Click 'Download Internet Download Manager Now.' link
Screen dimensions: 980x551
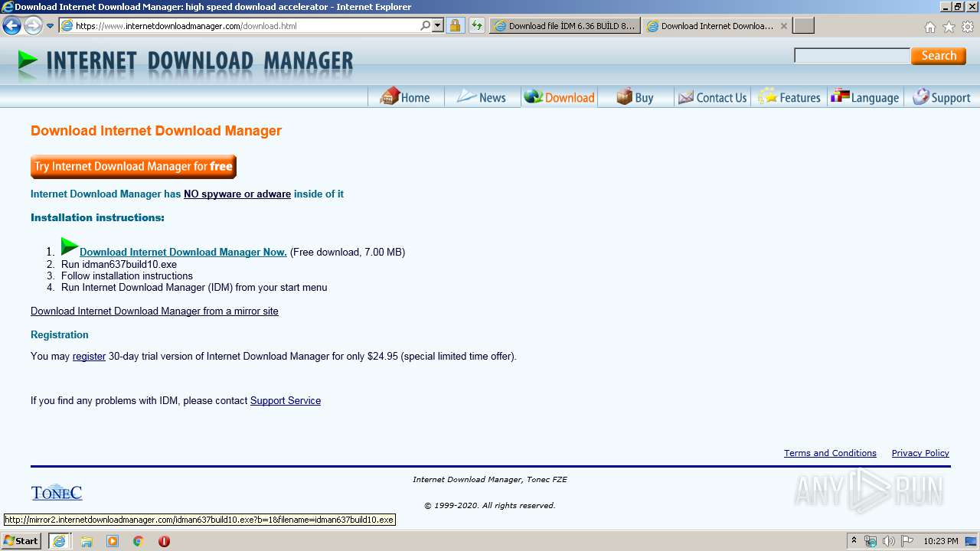click(183, 253)
